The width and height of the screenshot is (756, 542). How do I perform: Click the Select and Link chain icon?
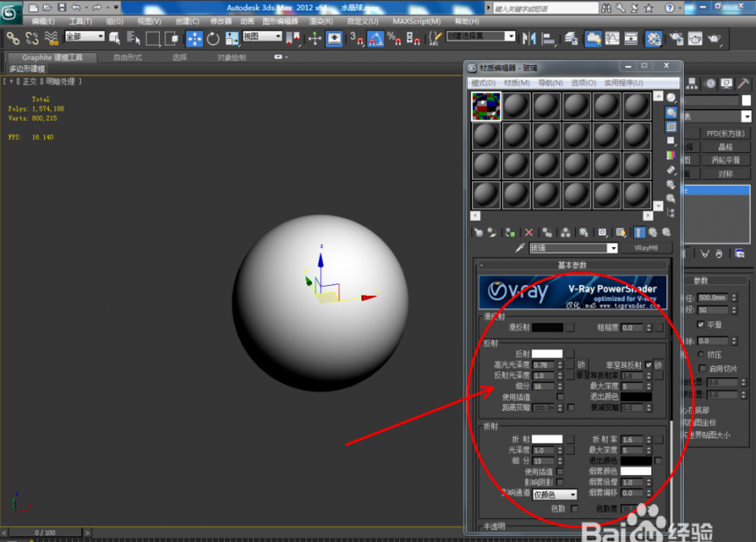point(13,38)
